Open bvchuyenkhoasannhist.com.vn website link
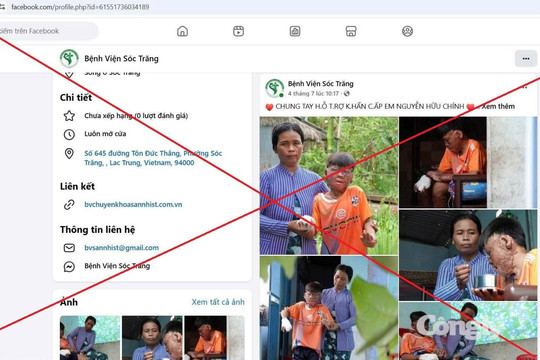This screenshot has width=540, height=360. pos(133,204)
